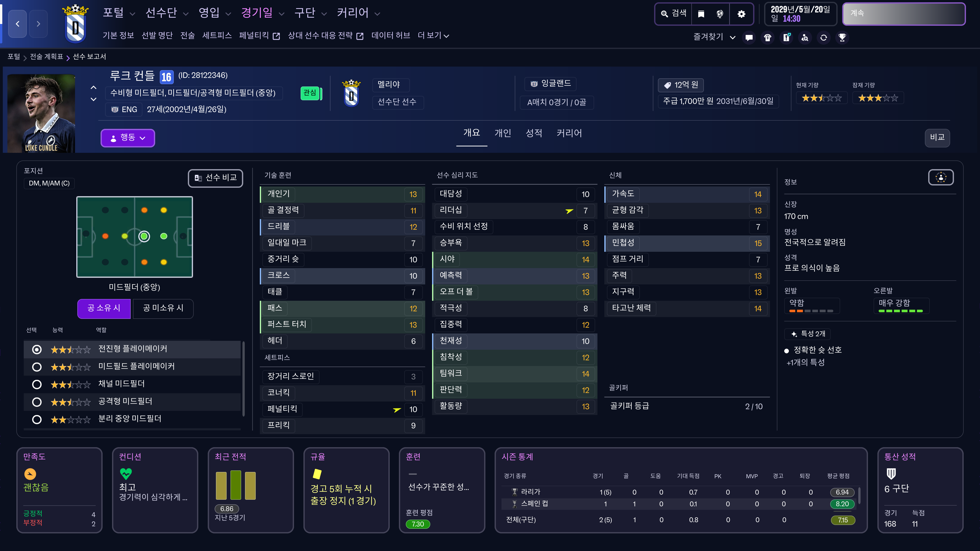
Task: Open the world globe icon
Action: click(x=720, y=14)
